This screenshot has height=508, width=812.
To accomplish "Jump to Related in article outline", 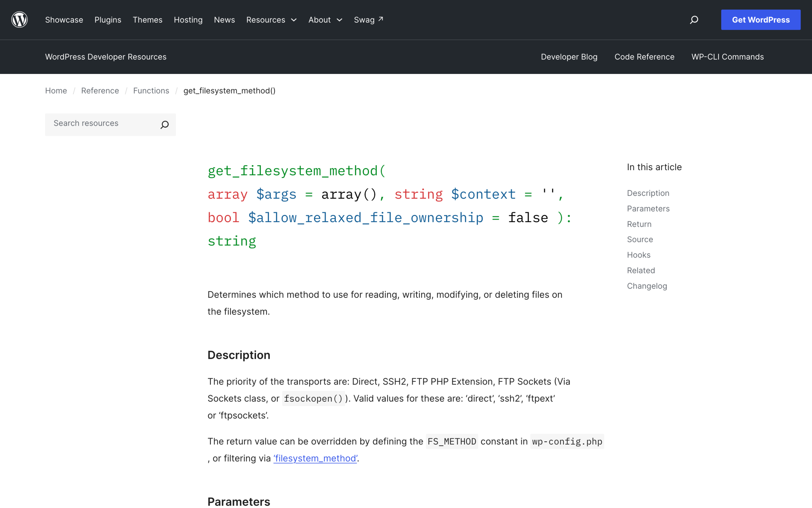I will [x=641, y=271].
